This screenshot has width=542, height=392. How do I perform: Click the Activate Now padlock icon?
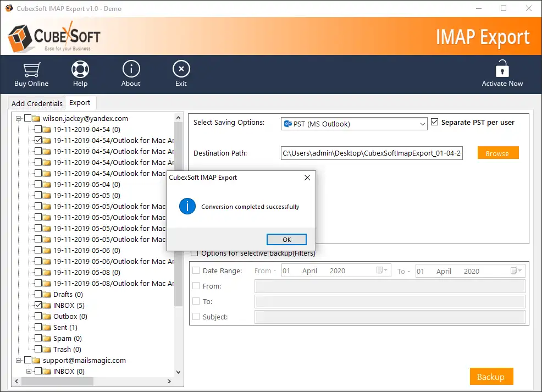point(502,70)
